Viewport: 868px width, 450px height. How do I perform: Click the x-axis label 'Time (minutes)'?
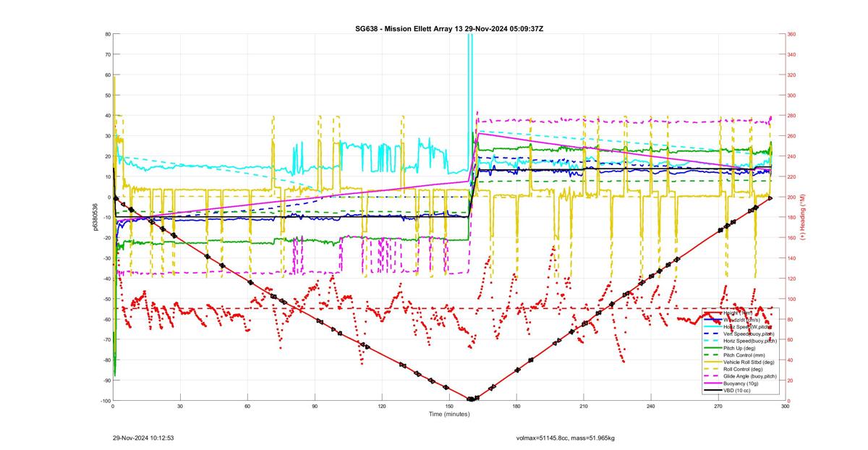pos(448,415)
